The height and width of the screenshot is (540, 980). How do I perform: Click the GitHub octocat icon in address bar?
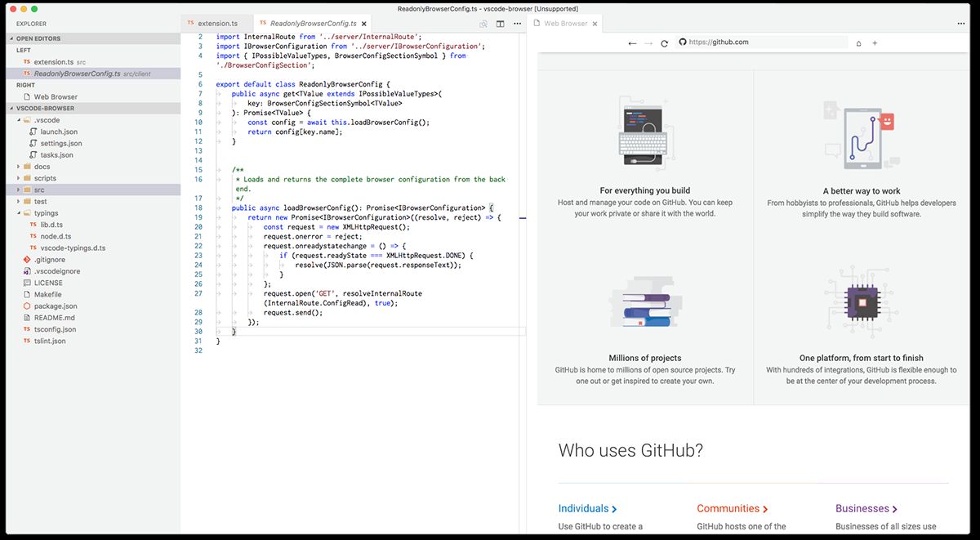click(x=683, y=42)
